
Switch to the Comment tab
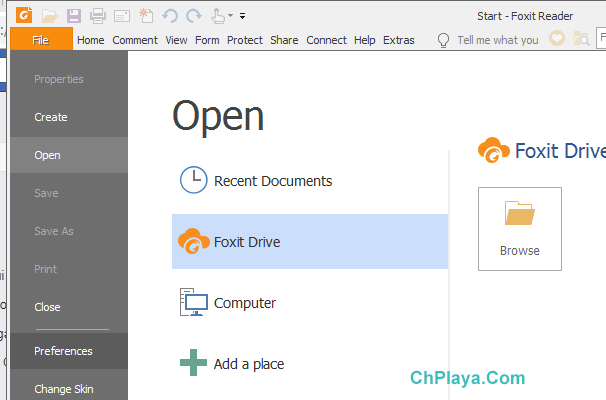tap(135, 40)
